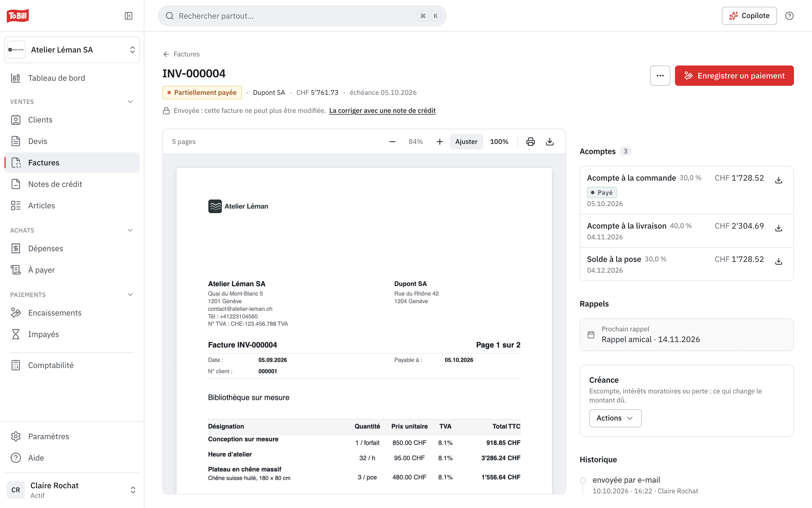Click the Partiellement payée status badge
Screen dimensions: 812x508
[202, 92]
